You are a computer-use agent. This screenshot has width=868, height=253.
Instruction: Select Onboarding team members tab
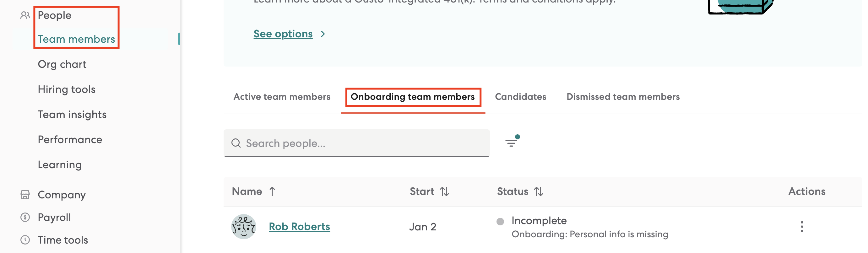(x=412, y=97)
